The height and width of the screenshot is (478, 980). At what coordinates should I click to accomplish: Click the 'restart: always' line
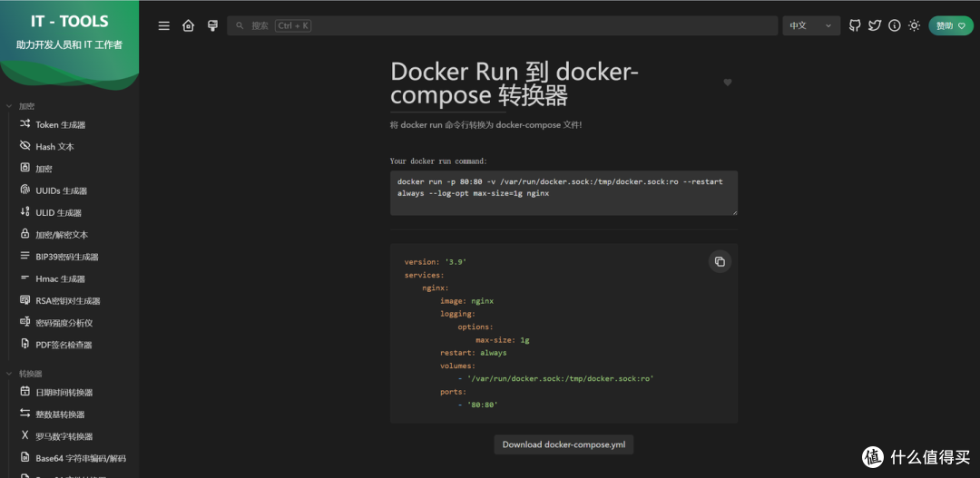tap(473, 353)
